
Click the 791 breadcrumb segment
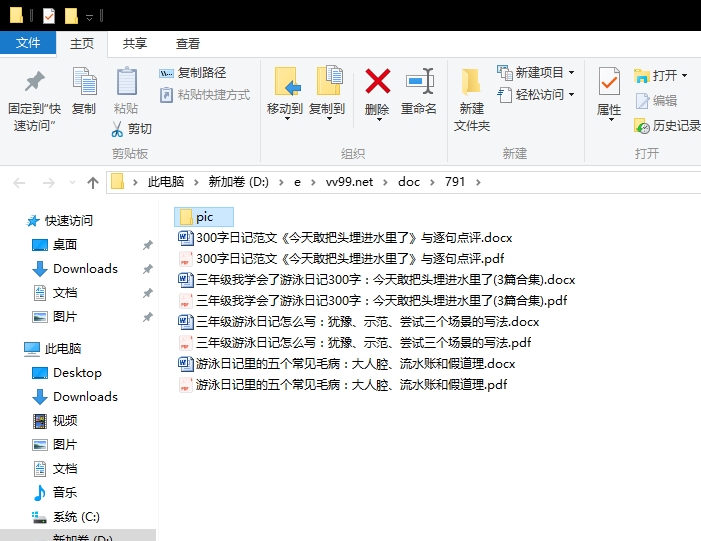[x=455, y=182]
